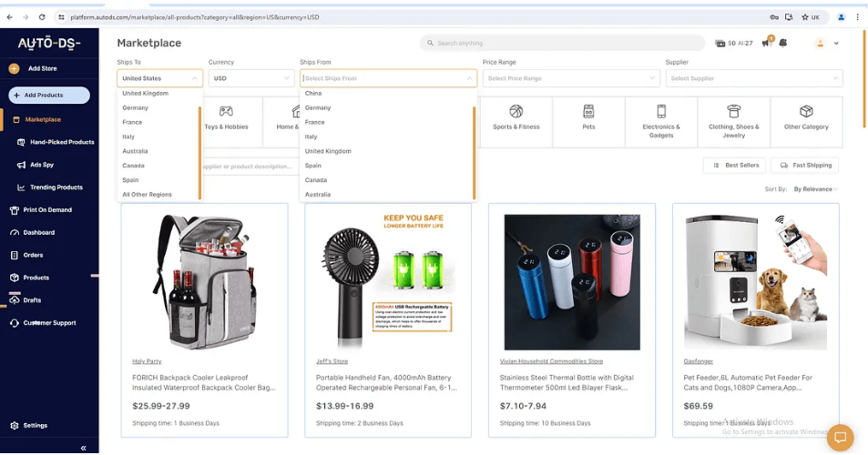The height and width of the screenshot is (455, 868).
Task: Open the chat support bubble icon
Action: coord(841,438)
